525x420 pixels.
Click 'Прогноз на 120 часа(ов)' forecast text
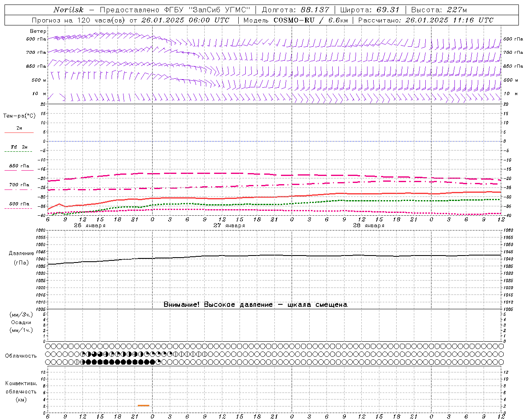[x=79, y=20]
